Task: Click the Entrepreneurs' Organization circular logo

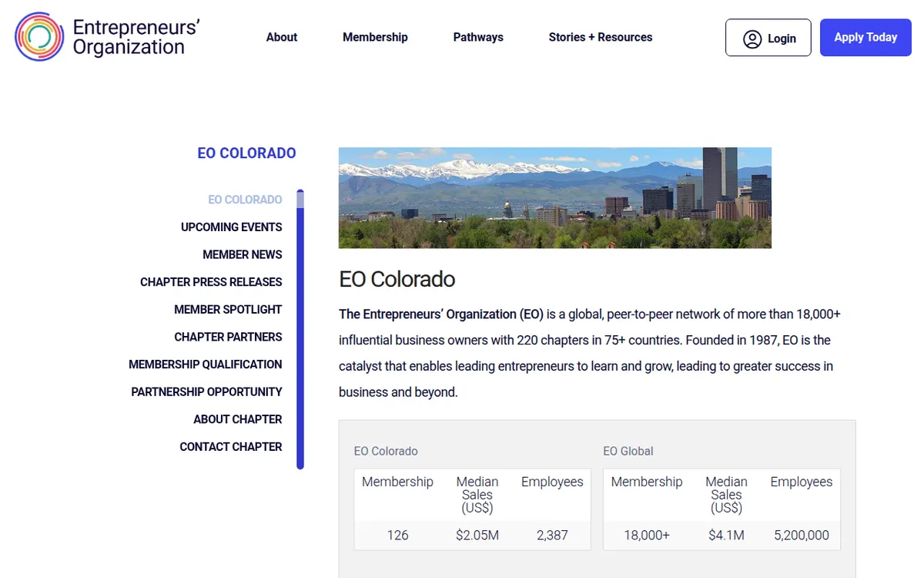Action: (x=39, y=37)
